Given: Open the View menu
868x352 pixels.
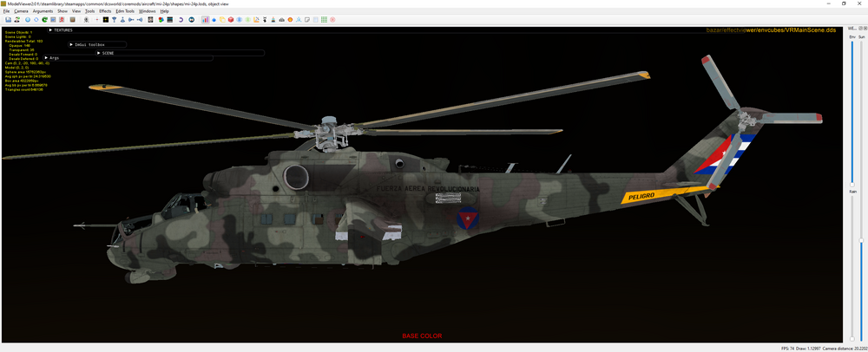Looking at the screenshot, I should (x=76, y=11).
